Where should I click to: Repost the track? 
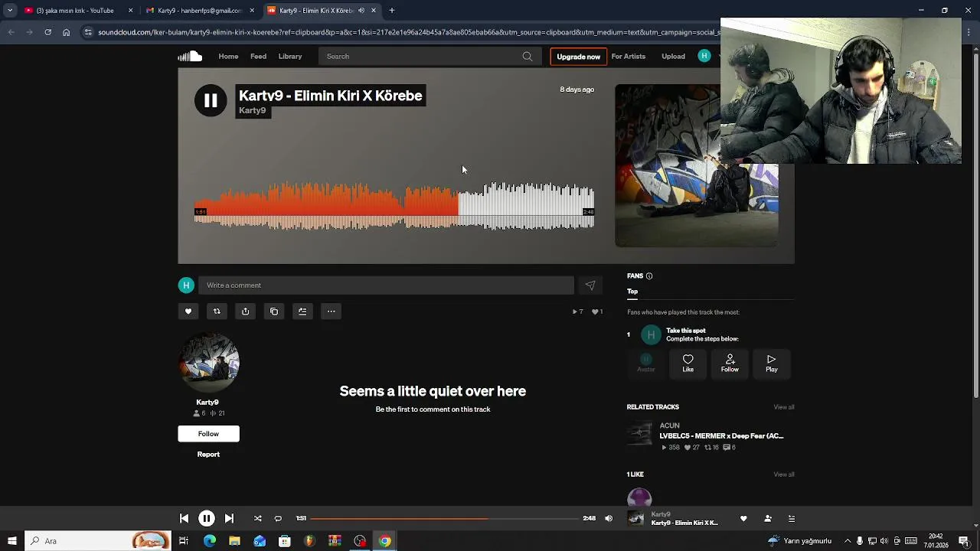pos(217,311)
